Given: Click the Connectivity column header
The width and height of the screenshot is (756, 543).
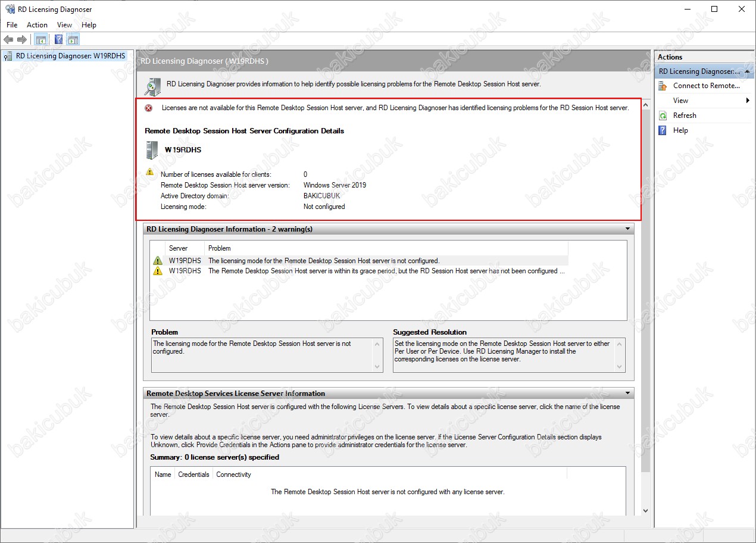Looking at the screenshot, I should point(390,475).
